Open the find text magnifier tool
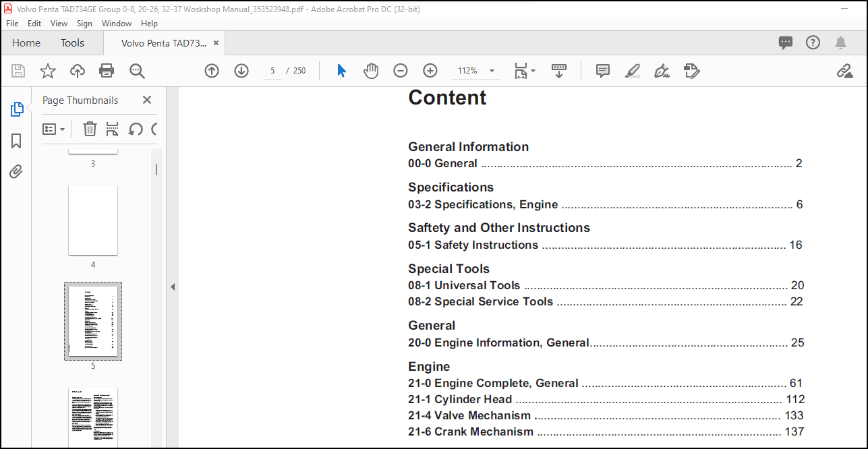The width and height of the screenshot is (868, 449). pos(137,71)
